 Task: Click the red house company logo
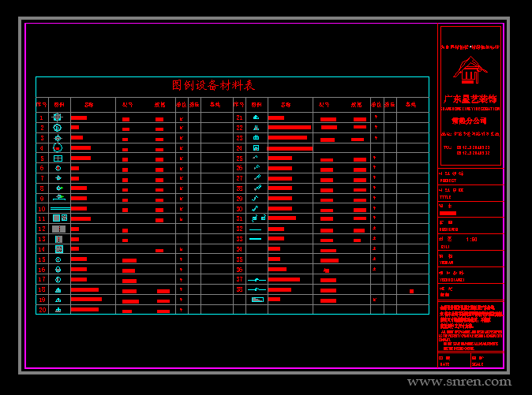470,70
